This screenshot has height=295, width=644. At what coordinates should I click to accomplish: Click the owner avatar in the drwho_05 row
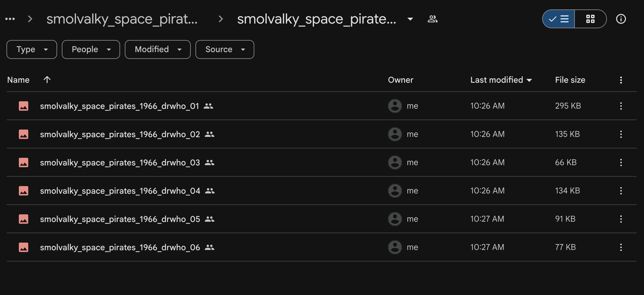tap(395, 219)
